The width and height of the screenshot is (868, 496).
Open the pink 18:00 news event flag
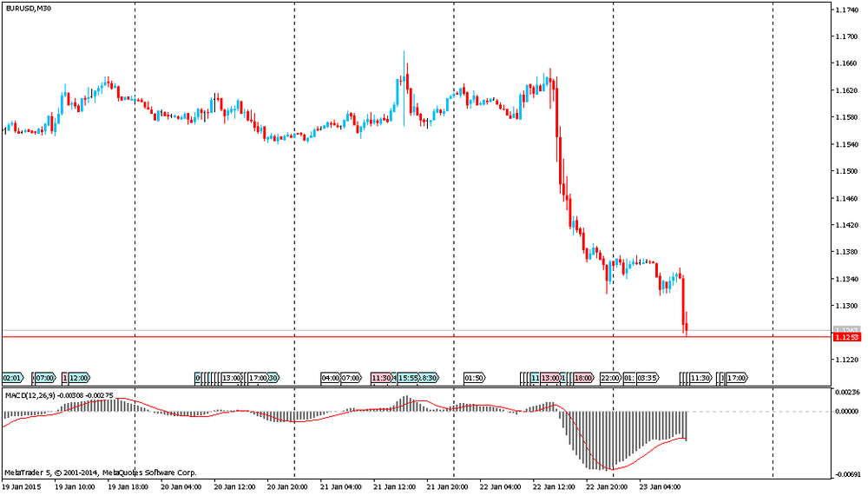(583, 378)
